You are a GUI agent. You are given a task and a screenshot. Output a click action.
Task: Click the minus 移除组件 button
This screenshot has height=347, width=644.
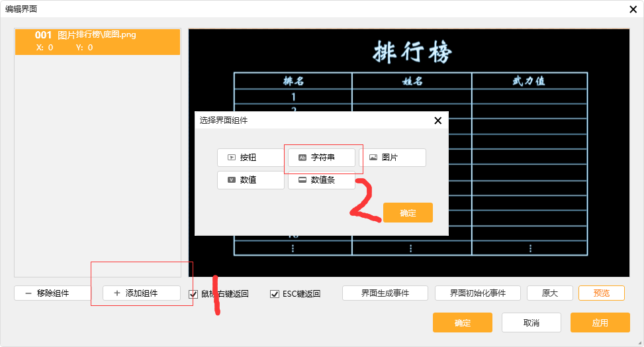tap(52, 293)
